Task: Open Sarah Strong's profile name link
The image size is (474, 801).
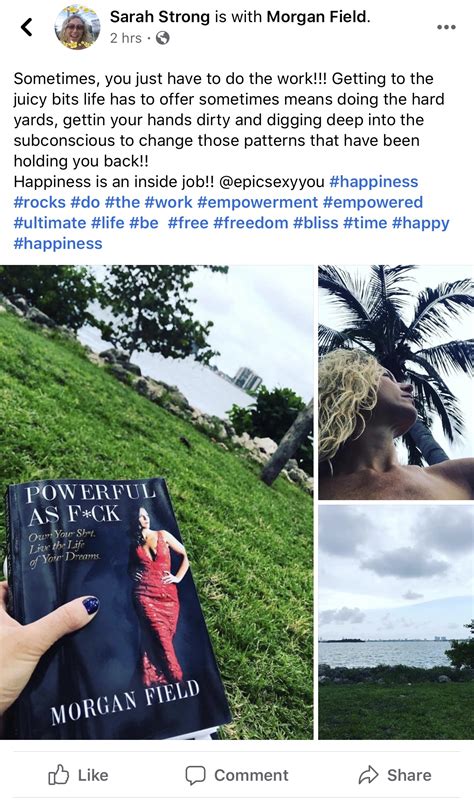Action: [160, 17]
